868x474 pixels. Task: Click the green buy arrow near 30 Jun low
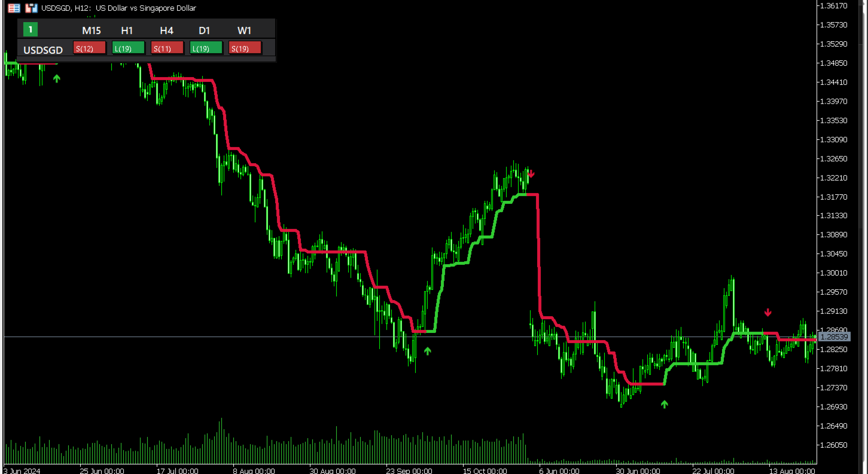[664, 404]
